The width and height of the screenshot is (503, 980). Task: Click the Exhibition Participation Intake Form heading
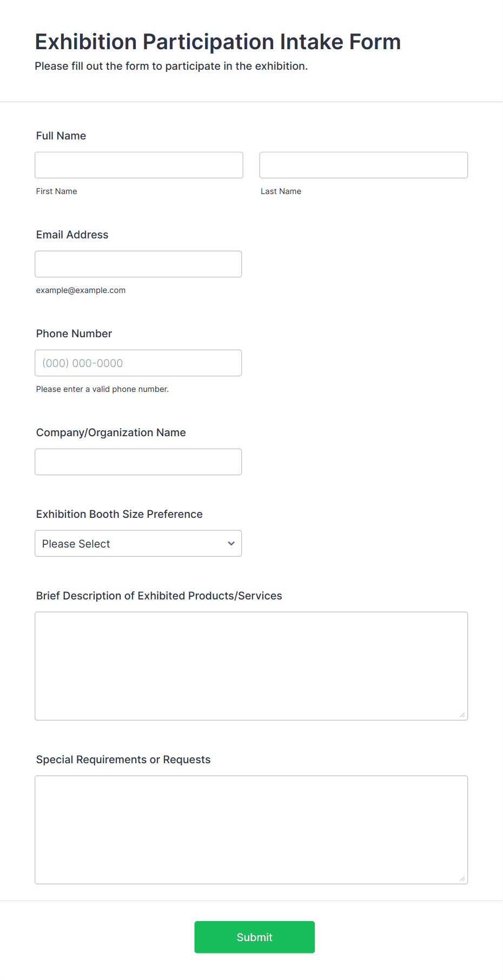[218, 42]
